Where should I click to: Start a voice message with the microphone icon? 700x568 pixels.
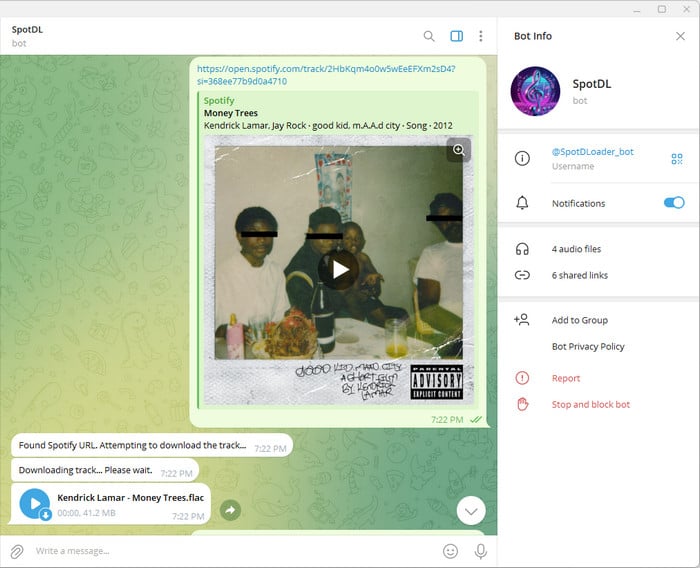(480, 551)
